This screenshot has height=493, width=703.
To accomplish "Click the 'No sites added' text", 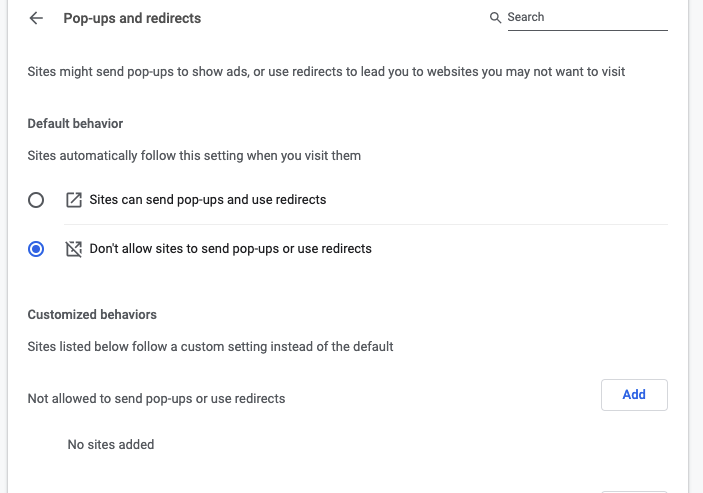I will click(111, 445).
